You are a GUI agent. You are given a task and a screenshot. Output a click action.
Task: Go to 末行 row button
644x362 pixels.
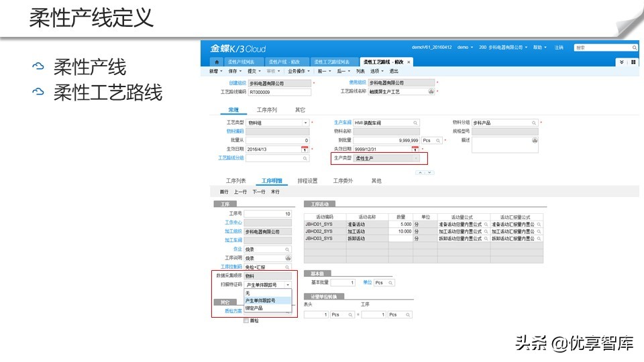pos(275,192)
